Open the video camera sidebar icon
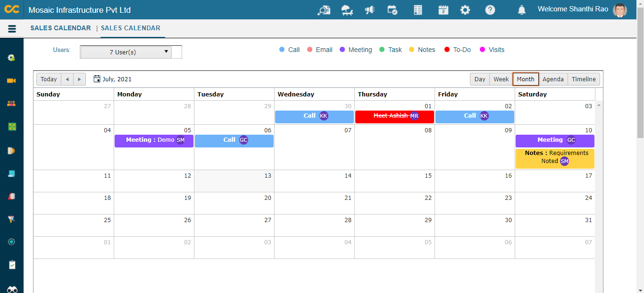 [x=12, y=81]
